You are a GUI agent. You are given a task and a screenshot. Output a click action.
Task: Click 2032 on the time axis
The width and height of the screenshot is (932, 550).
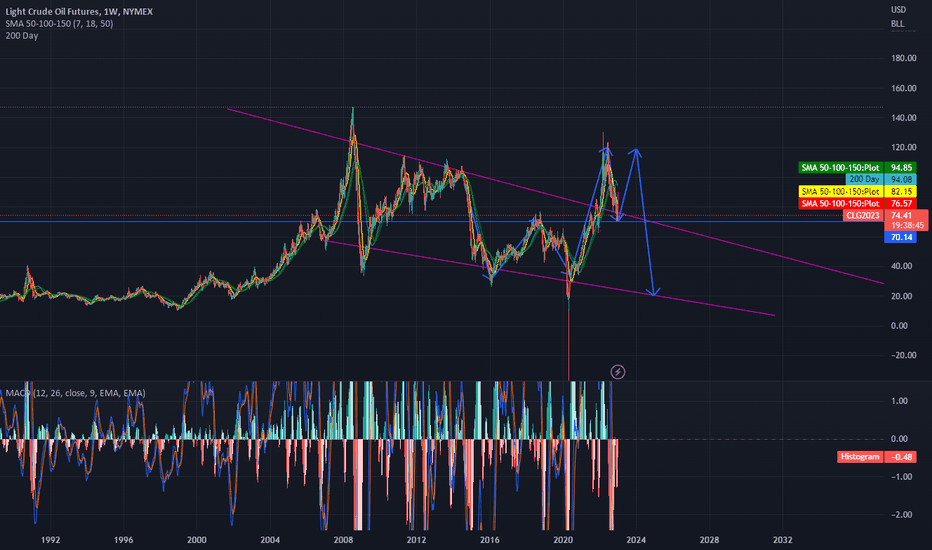pos(782,540)
